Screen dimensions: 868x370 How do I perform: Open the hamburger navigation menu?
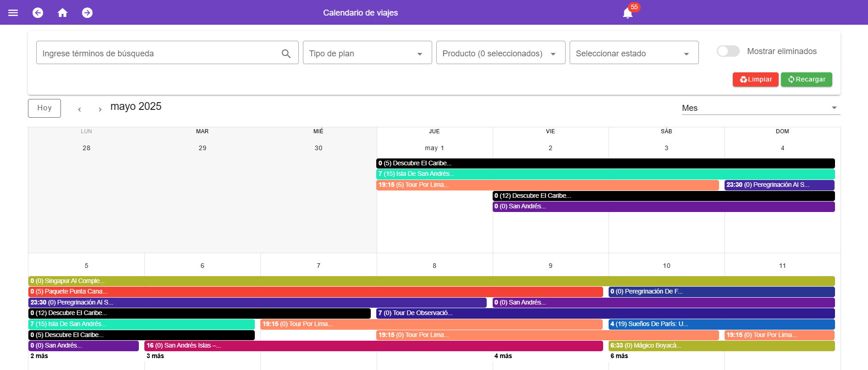[13, 13]
